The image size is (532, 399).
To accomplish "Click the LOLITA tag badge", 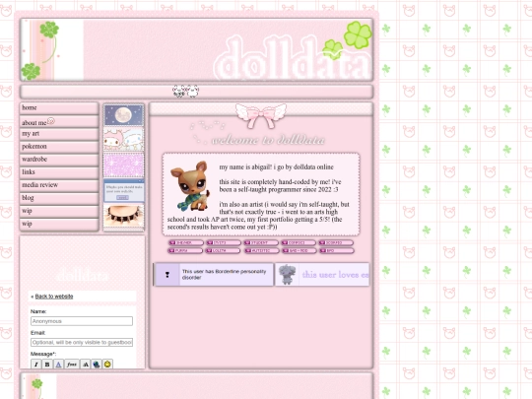I will tap(224, 251).
